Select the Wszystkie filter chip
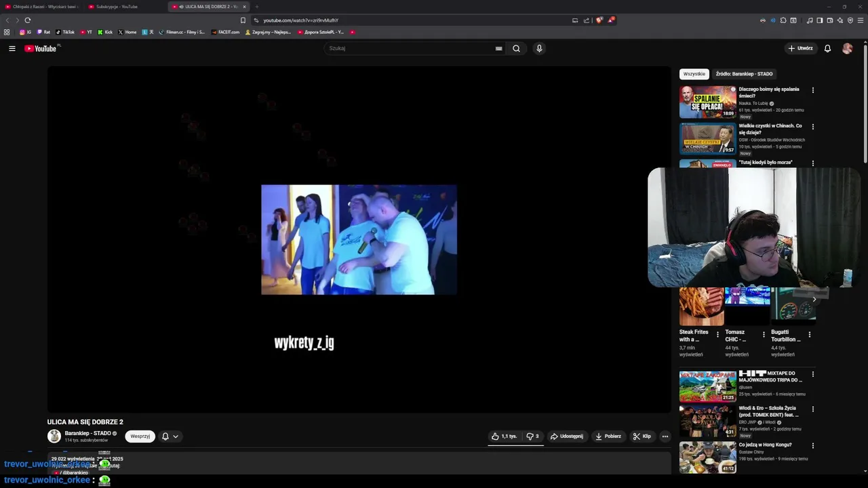 click(694, 74)
